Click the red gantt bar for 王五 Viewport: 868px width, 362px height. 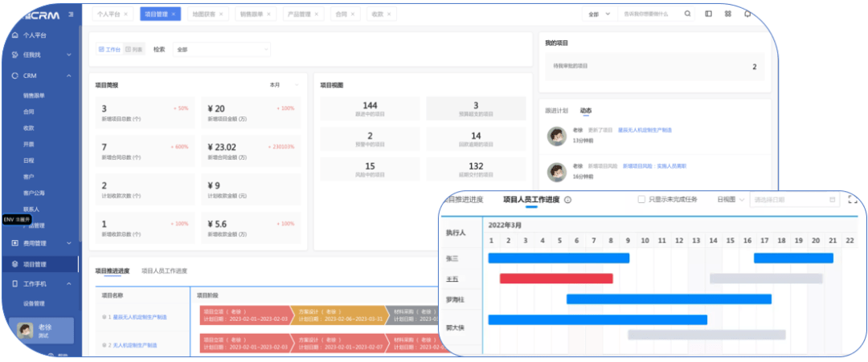coord(556,279)
